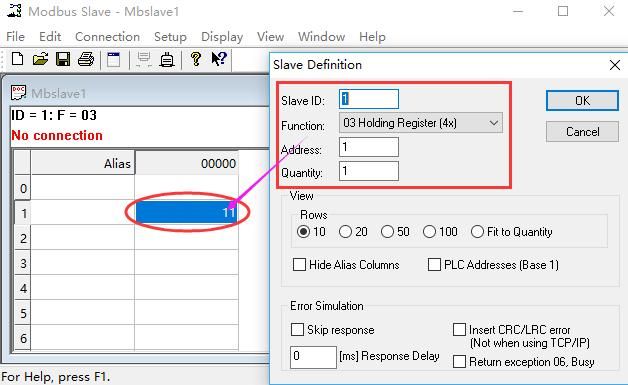Image resolution: width=628 pixels, height=385 pixels.
Task: Open the Connection menu
Action: coord(107,37)
